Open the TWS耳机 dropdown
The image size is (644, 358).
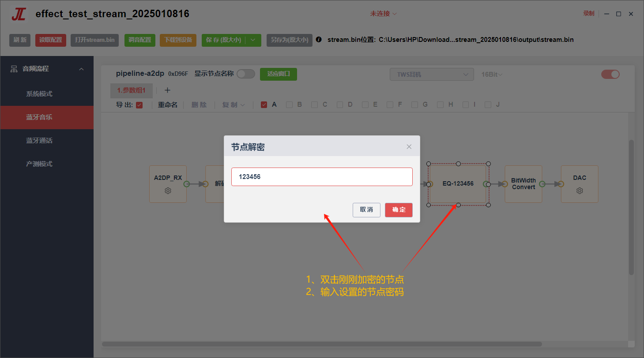[x=432, y=75]
